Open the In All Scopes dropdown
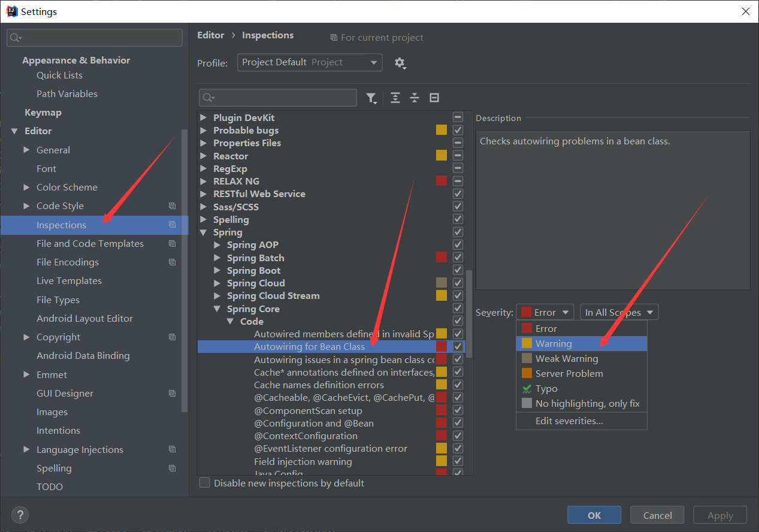759x532 pixels. (619, 312)
